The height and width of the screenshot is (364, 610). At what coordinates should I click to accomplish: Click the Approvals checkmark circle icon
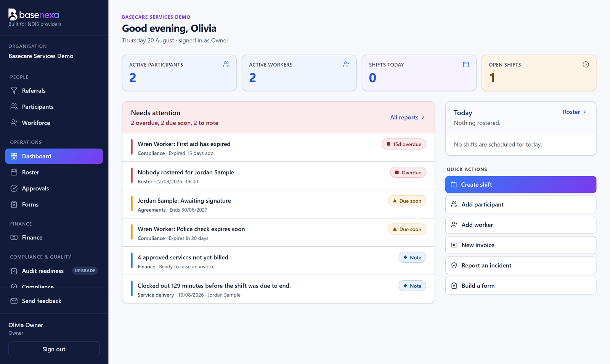click(x=14, y=188)
